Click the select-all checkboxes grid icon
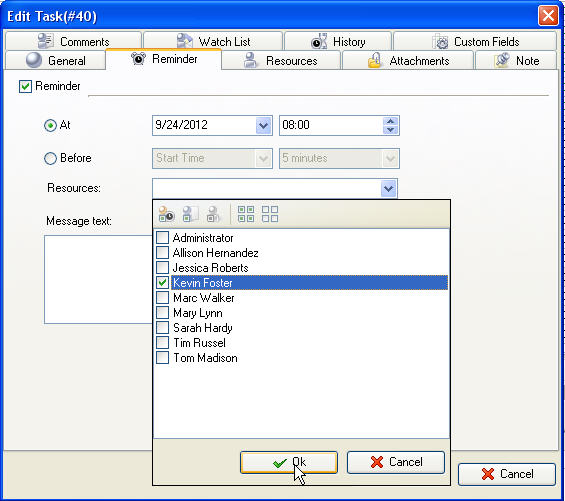Screen dimensions: 565x501 [246, 214]
